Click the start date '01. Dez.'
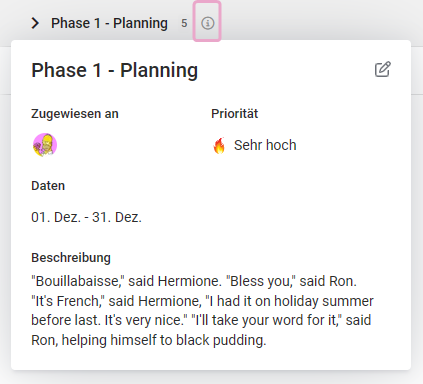423x384 pixels. click(56, 217)
